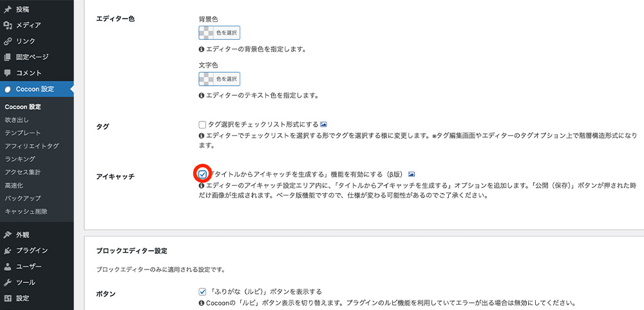The image size is (644, 310).
Task: Enable タグ選択をチェックリスト形式にする checkbox
Action: (x=202, y=124)
